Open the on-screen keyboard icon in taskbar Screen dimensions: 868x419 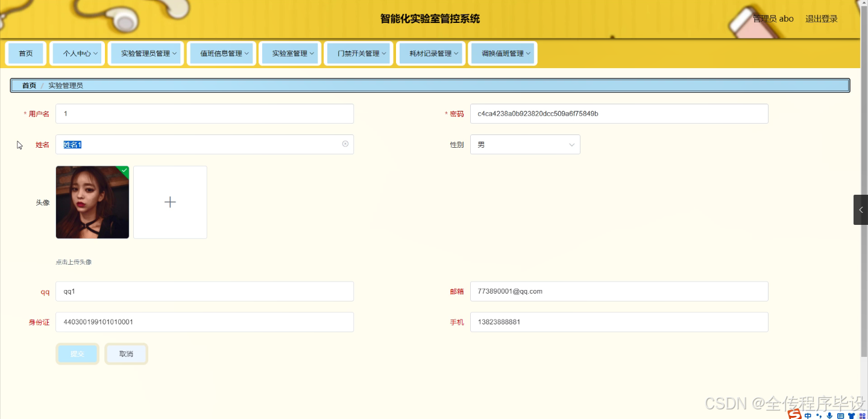(x=840, y=415)
